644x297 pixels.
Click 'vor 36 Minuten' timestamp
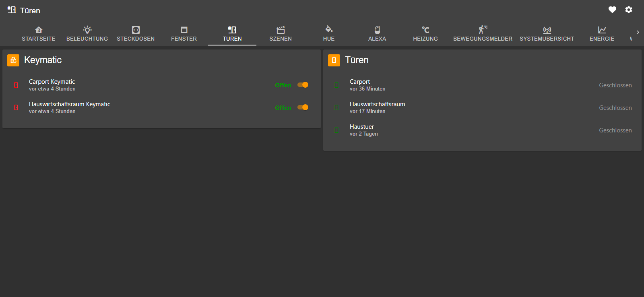(x=367, y=89)
